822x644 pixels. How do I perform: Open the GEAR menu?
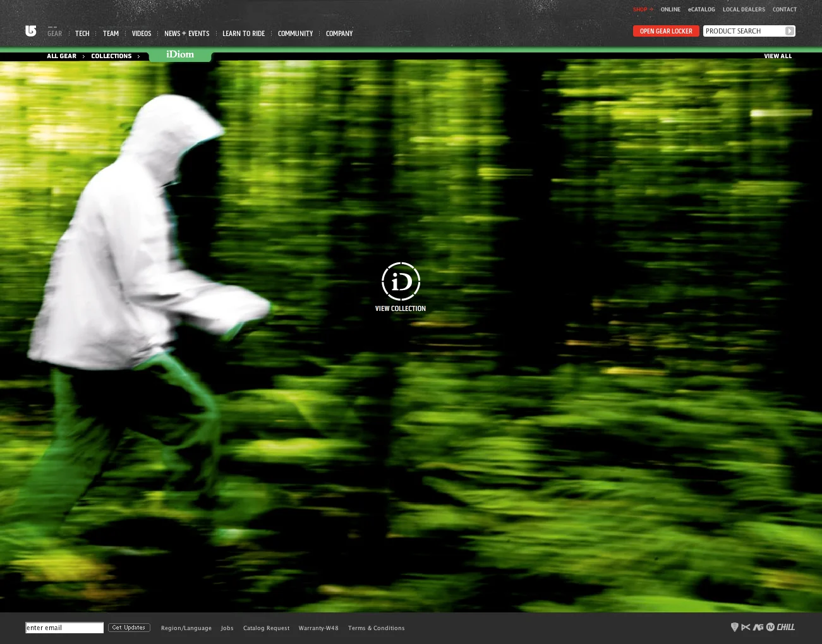54,33
